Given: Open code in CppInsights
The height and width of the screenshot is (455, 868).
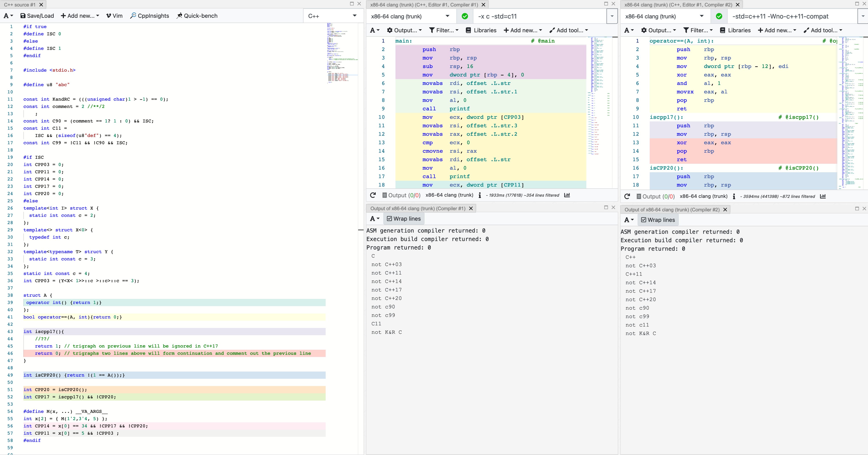Looking at the screenshot, I should tap(150, 16).
